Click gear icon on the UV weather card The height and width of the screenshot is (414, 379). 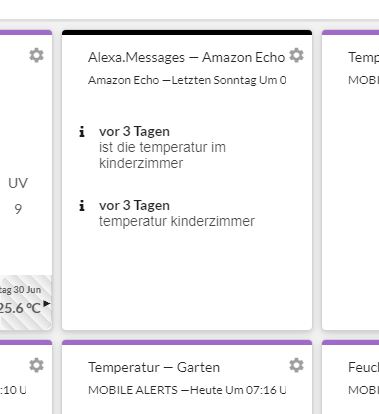coord(36,55)
